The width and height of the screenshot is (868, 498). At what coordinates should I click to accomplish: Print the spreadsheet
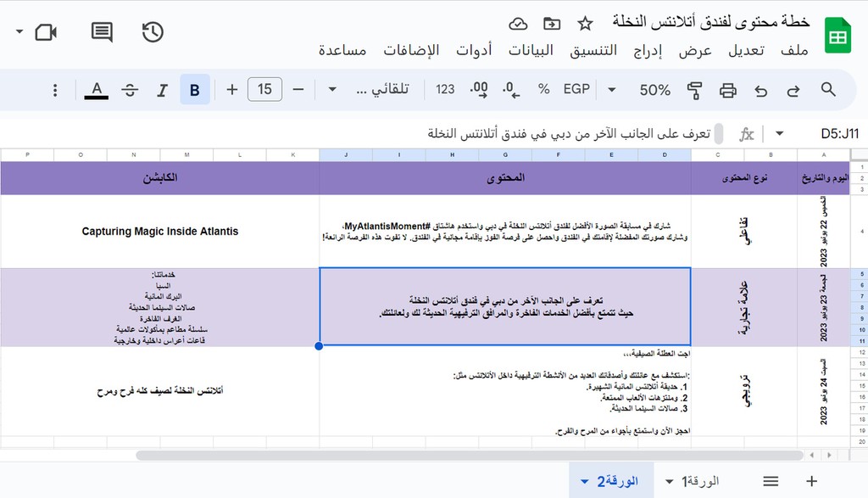coord(727,90)
